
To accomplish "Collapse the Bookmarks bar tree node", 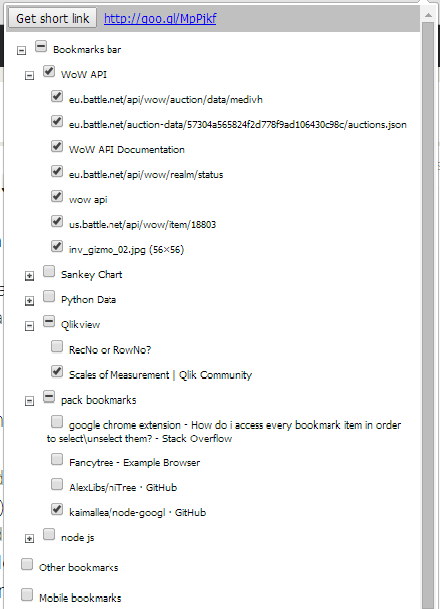I will [x=21, y=50].
